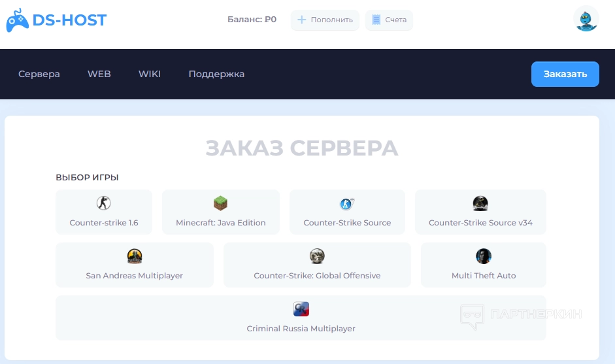This screenshot has width=615, height=364.
Task: Click the ВЫБОР ИГРЫ section label
Action: point(87,178)
